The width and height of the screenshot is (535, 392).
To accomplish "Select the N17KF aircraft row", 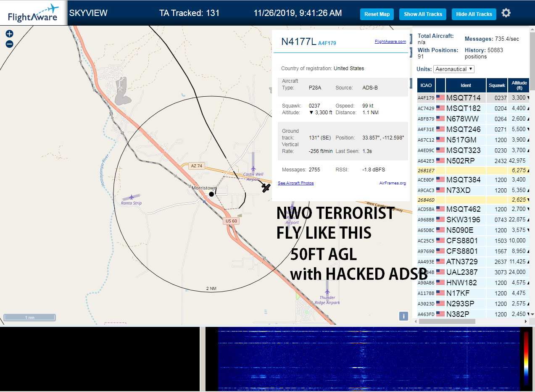I will [x=473, y=293].
